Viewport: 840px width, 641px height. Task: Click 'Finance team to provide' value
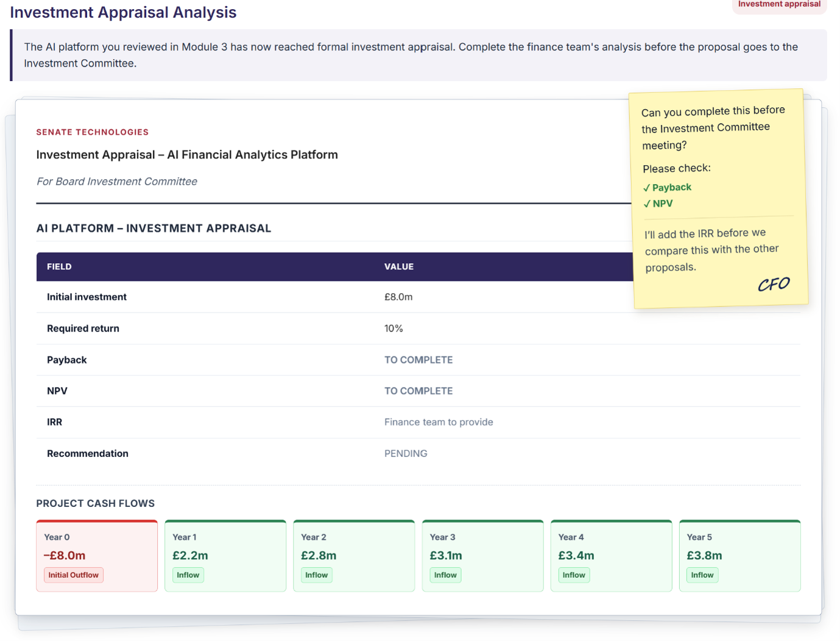439,422
